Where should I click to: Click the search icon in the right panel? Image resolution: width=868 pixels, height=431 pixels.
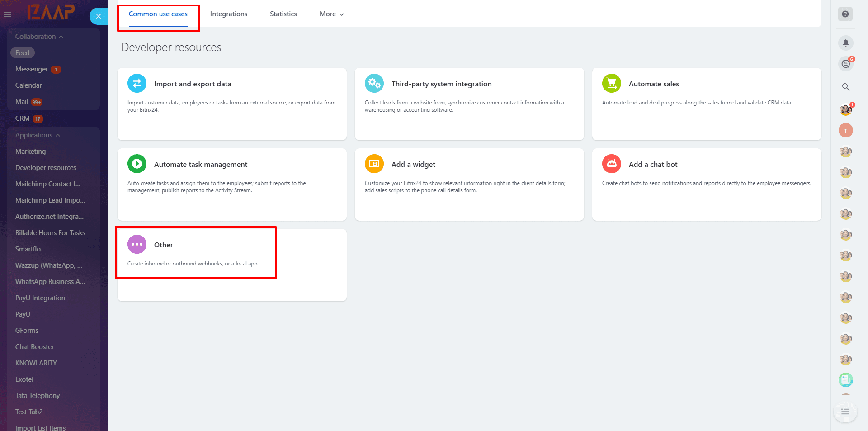(x=846, y=87)
